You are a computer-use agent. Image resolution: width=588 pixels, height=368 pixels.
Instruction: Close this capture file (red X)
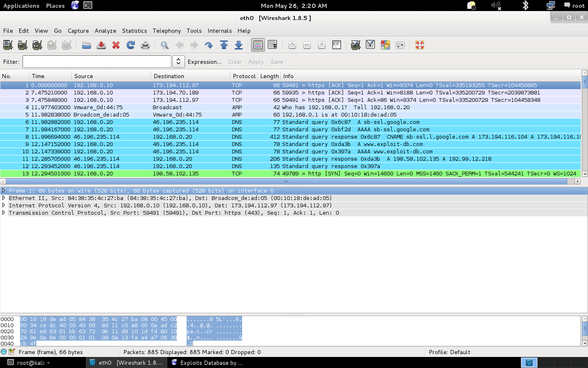(116, 45)
